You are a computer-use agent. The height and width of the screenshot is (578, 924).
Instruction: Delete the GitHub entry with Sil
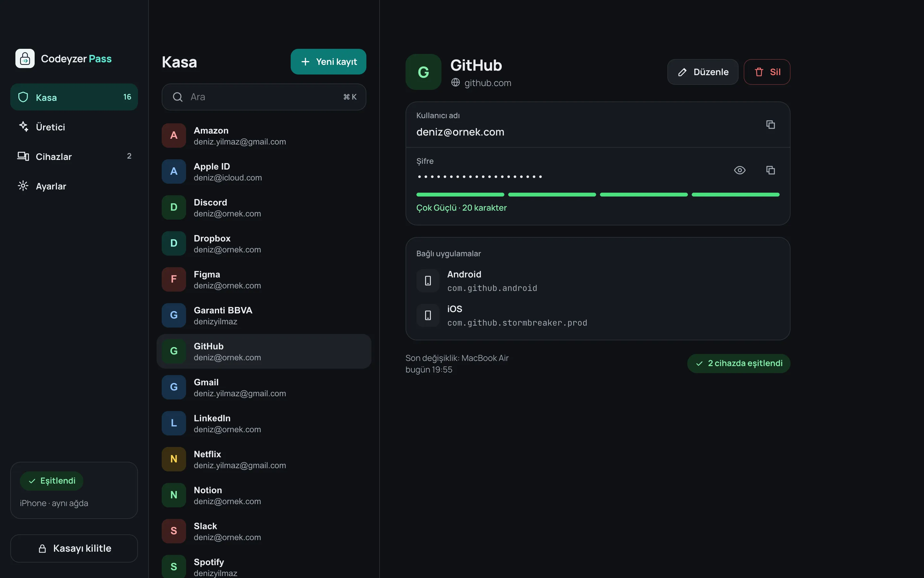click(x=767, y=72)
